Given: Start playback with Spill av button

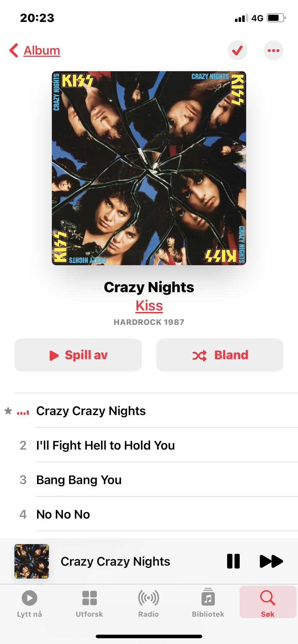Looking at the screenshot, I should (x=78, y=355).
